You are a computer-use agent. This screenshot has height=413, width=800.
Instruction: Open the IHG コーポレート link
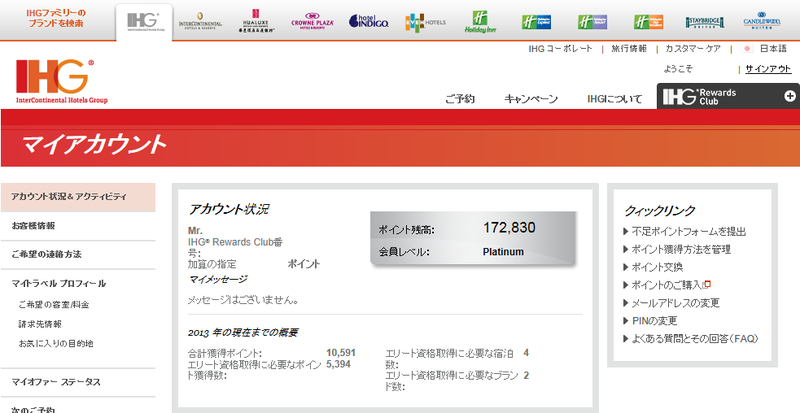tap(561, 49)
